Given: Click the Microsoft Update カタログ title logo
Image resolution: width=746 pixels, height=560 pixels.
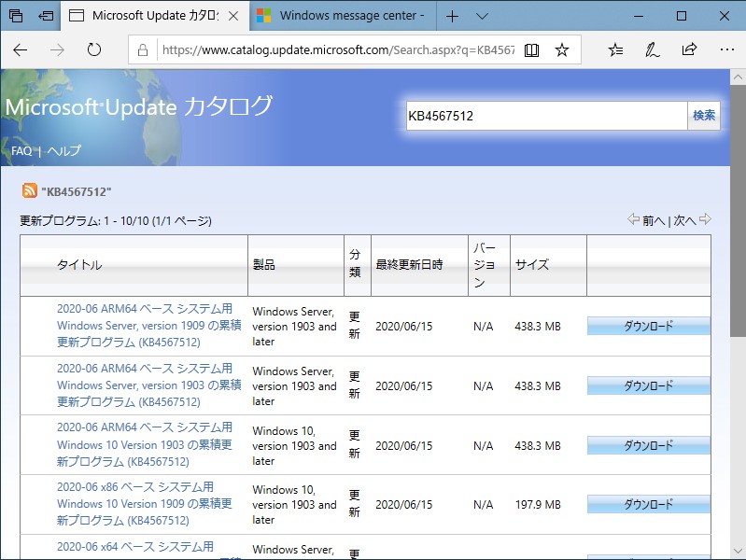Looking at the screenshot, I should tap(138, 106).
